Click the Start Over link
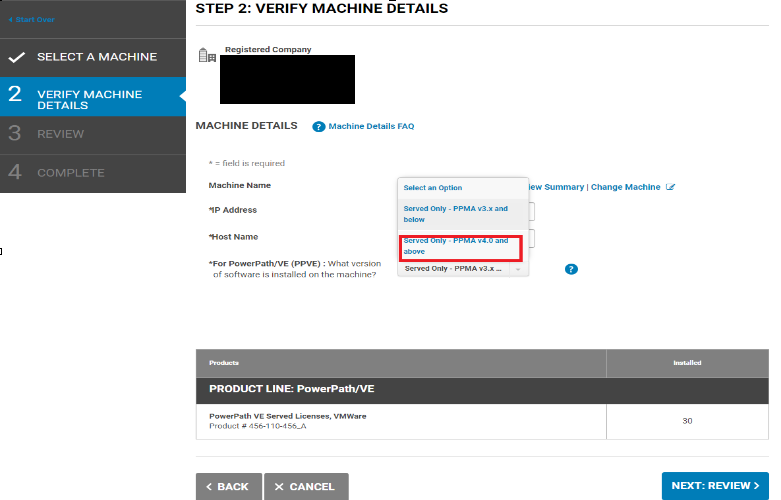The image size is (781, 500). click(x=30, y=20)
